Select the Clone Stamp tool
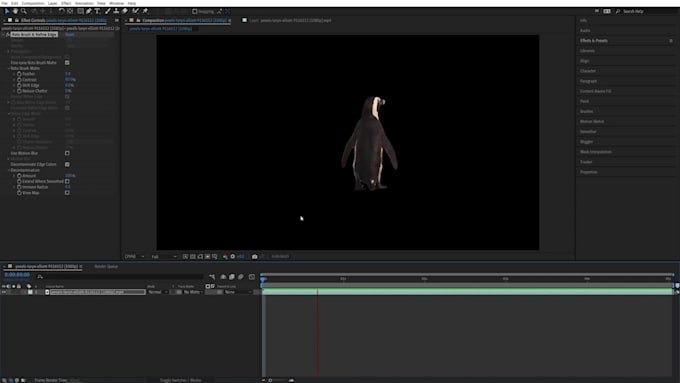The image size is (680, 383). tap(116, 11)
